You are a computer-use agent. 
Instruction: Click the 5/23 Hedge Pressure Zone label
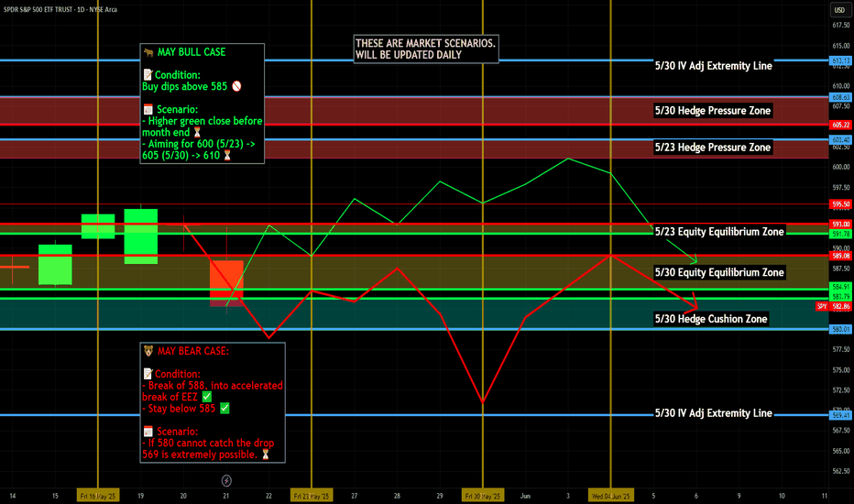pyautogui.click(x=712, y=148)
